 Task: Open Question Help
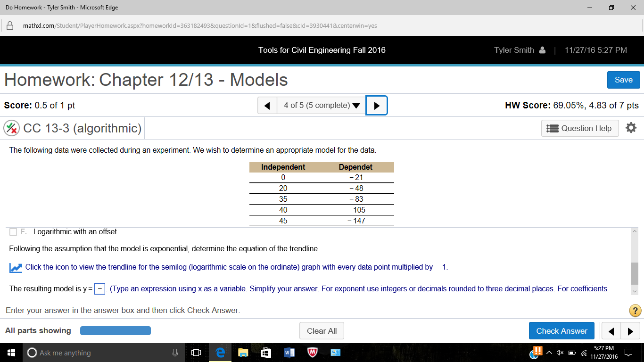pyautogui.click(x=579, y=128)
